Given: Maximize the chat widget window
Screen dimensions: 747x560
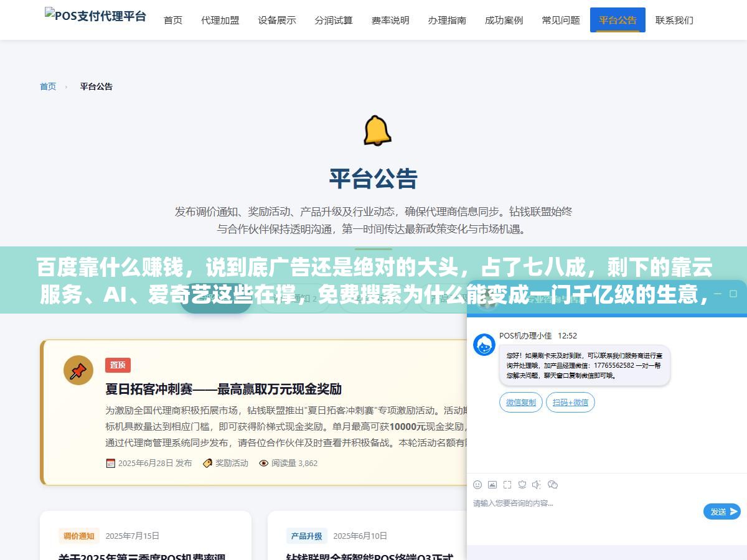Looking at the screenshot, I should (x=734, y=294).
